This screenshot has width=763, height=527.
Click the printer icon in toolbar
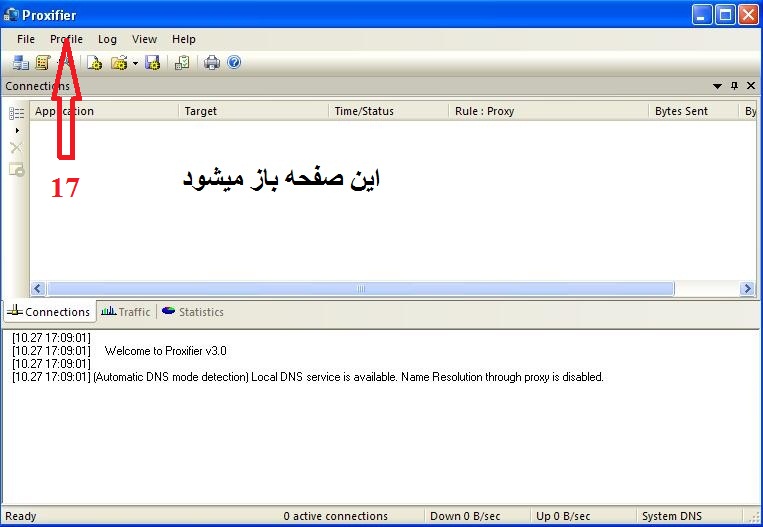pos(212,63)
